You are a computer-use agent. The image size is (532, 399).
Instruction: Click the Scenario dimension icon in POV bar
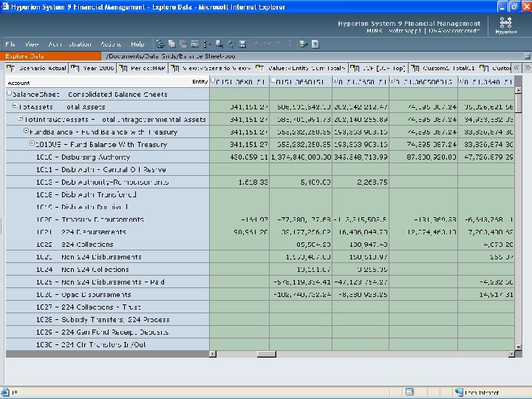(11, 68)
